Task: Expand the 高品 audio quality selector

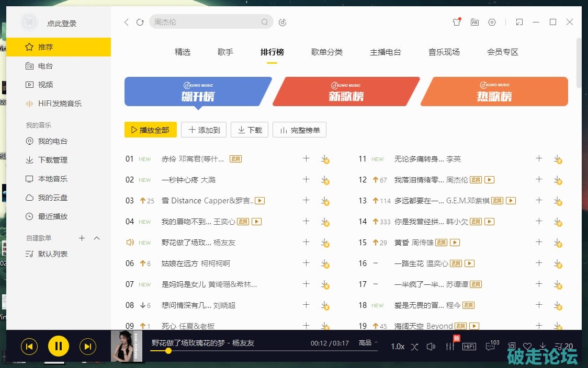Action: pyautogui.click(x=368, y=343)
